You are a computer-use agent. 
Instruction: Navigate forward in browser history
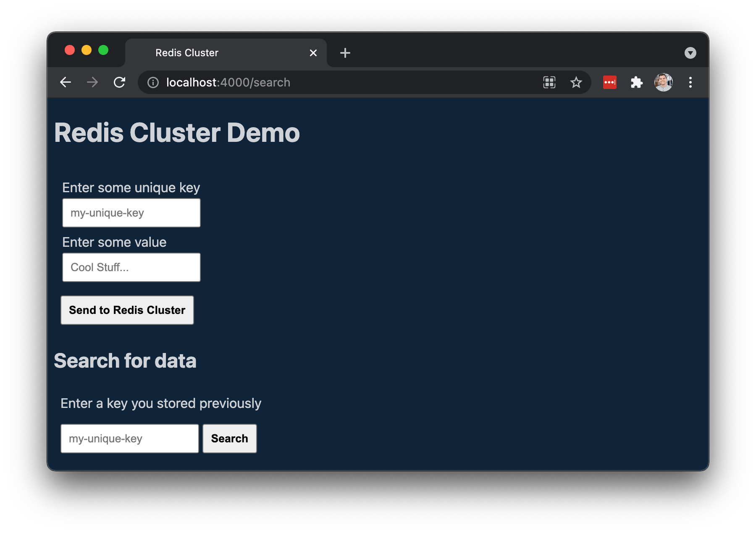92,82
